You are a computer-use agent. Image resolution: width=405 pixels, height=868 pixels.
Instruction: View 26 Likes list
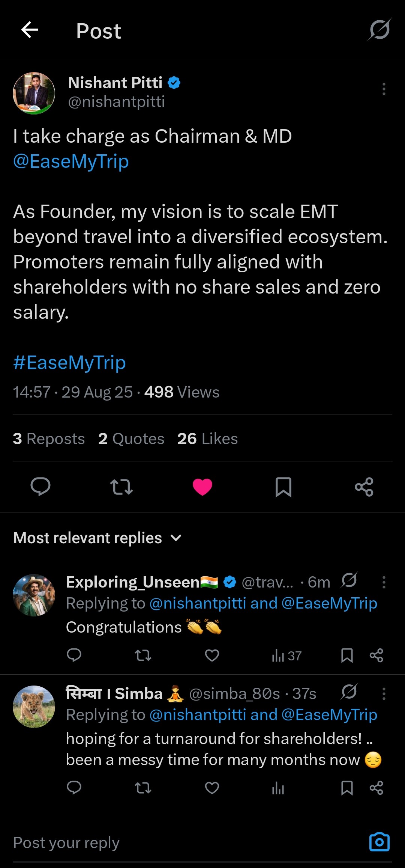click(x=207, y=439)
